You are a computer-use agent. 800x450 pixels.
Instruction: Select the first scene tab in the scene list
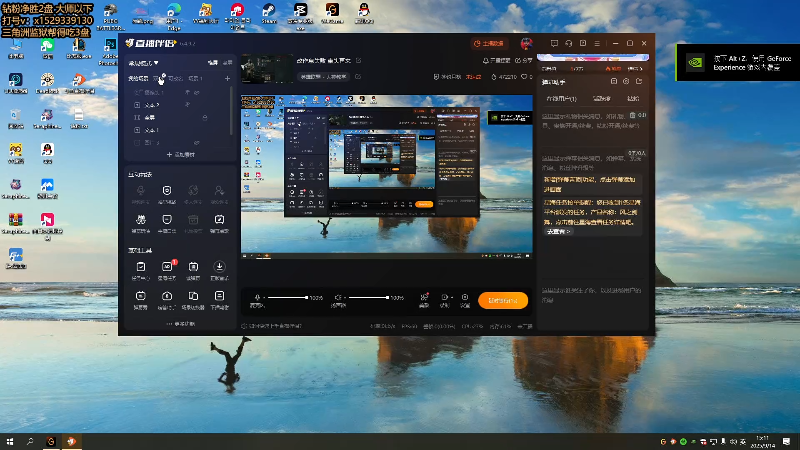[x=138, y=79]
